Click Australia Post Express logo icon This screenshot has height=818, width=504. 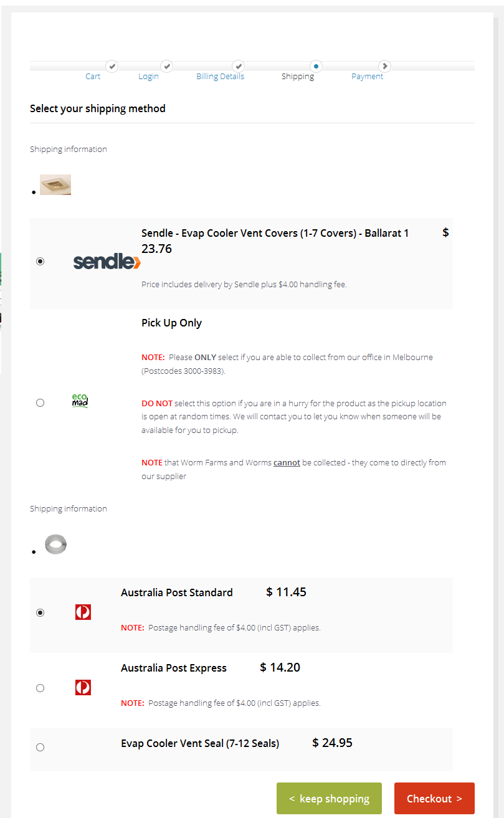[x=83, y=687]
